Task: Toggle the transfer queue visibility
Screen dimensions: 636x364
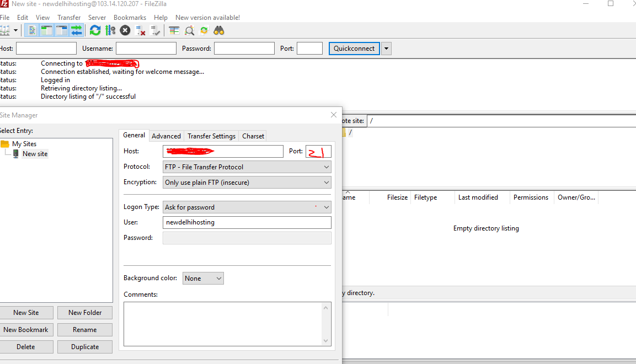Action: pos(76,30)
